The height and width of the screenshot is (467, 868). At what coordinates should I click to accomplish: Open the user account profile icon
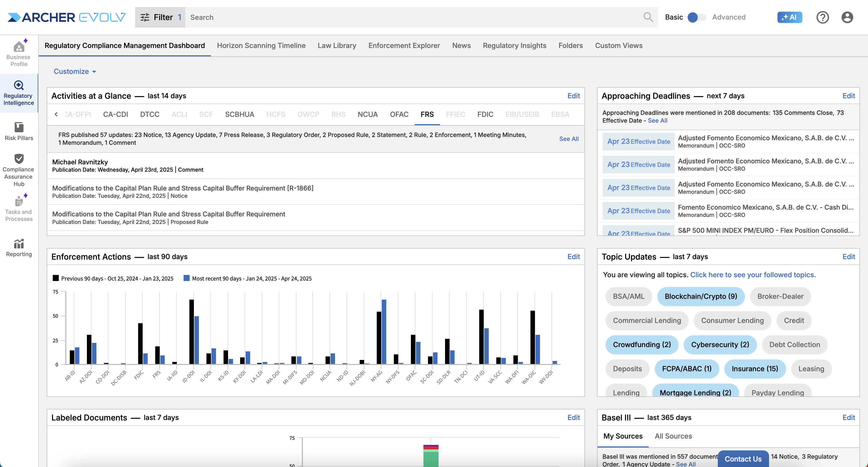[x=847, y=17]
